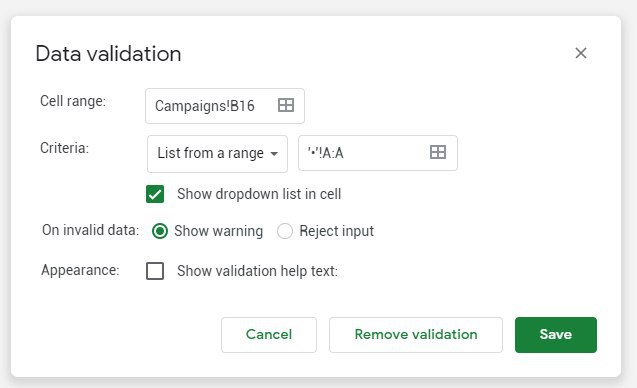637x388 pixels.
Task: Click the Remove validation button
Action: point(416,334)
